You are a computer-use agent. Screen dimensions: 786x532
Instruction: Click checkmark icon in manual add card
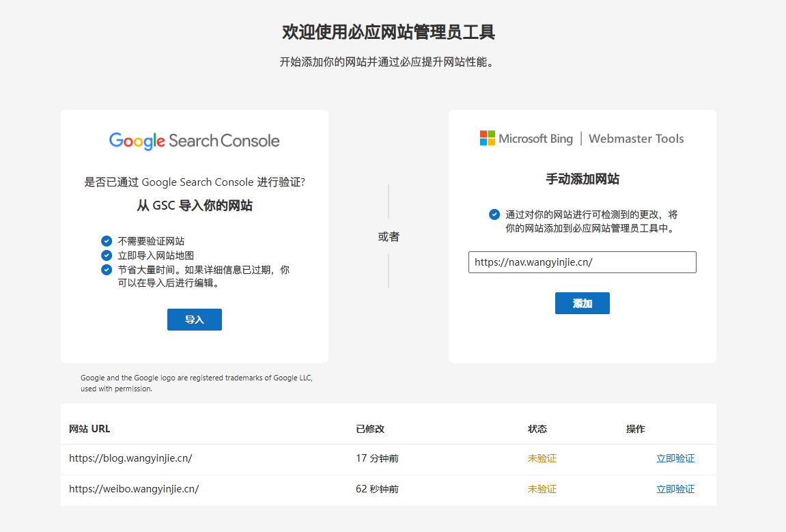[494, 214]
